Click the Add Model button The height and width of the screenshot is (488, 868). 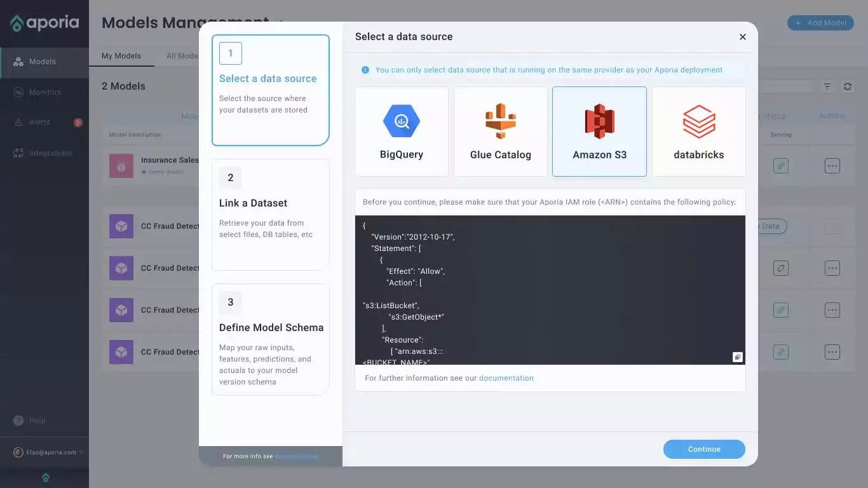coord(820,24)
